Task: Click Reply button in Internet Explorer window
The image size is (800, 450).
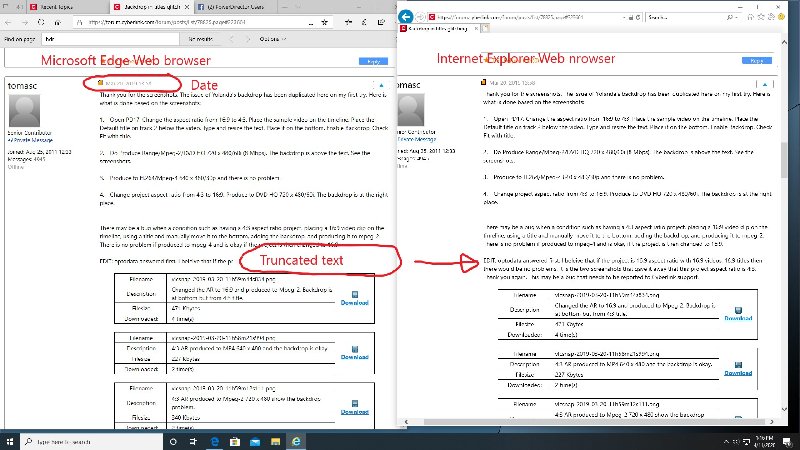Action: tap(757, 60)
